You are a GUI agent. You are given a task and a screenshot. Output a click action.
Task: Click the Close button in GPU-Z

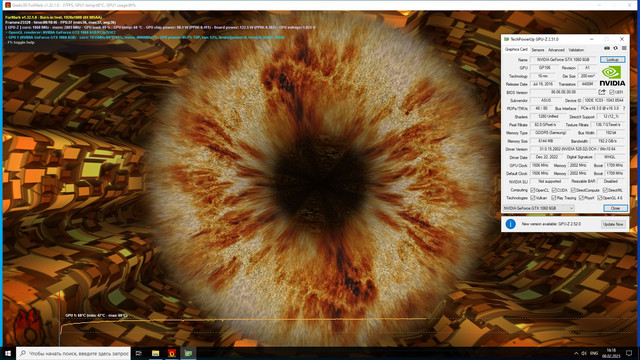click(615, 208)
